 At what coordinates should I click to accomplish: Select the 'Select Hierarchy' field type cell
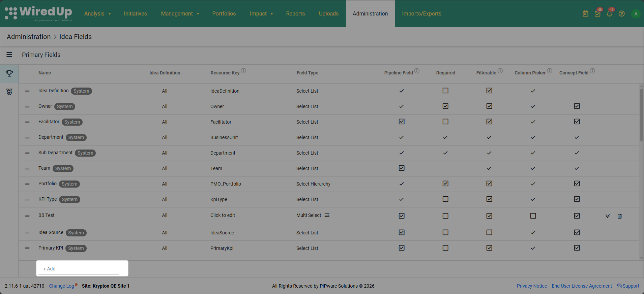point(313,184)
